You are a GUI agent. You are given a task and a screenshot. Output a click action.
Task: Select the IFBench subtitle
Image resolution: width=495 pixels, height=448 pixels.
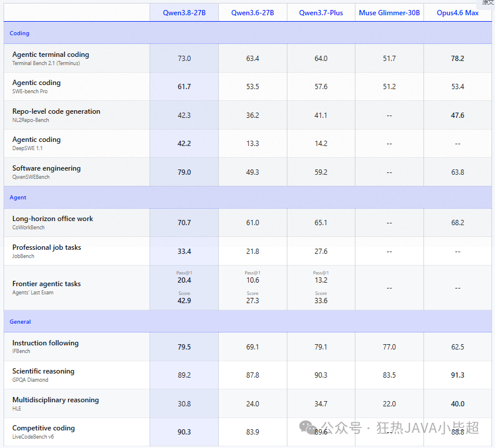coord(21,351)
